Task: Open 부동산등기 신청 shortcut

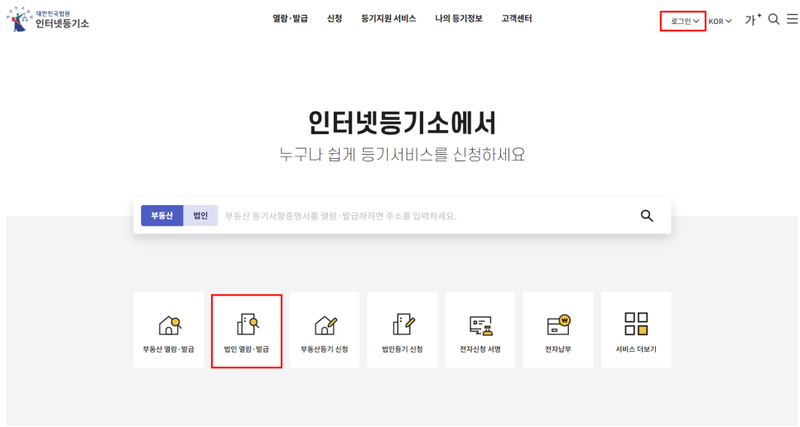Action: tap(324, 330)
